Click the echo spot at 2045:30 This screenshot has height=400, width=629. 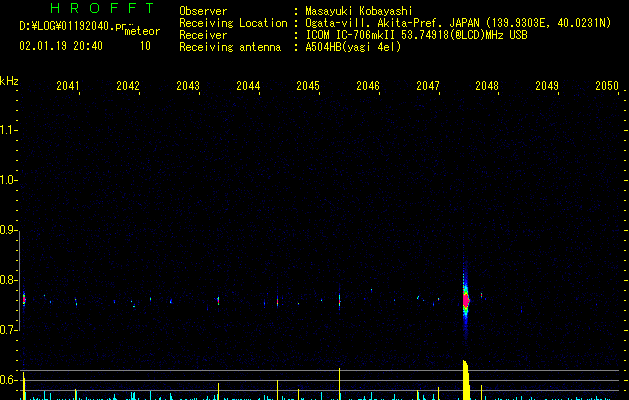(x=339, y=301)
